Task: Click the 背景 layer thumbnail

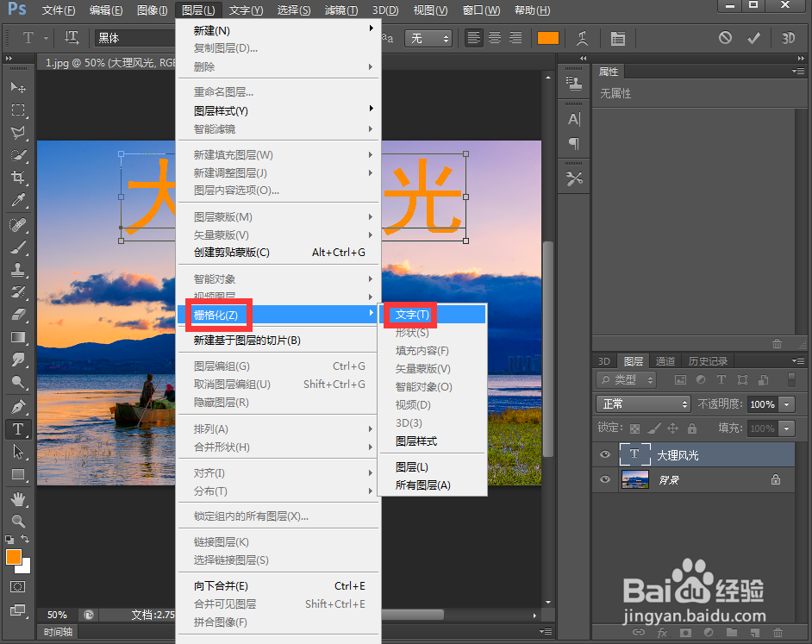Action: (x=635, y=479)
